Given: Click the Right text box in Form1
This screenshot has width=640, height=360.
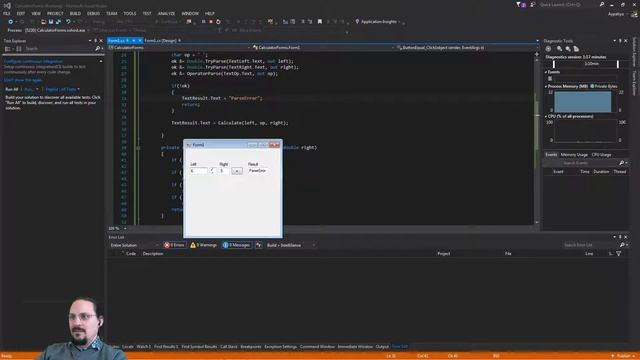Looking at the screenshot, I should [224, 171].
